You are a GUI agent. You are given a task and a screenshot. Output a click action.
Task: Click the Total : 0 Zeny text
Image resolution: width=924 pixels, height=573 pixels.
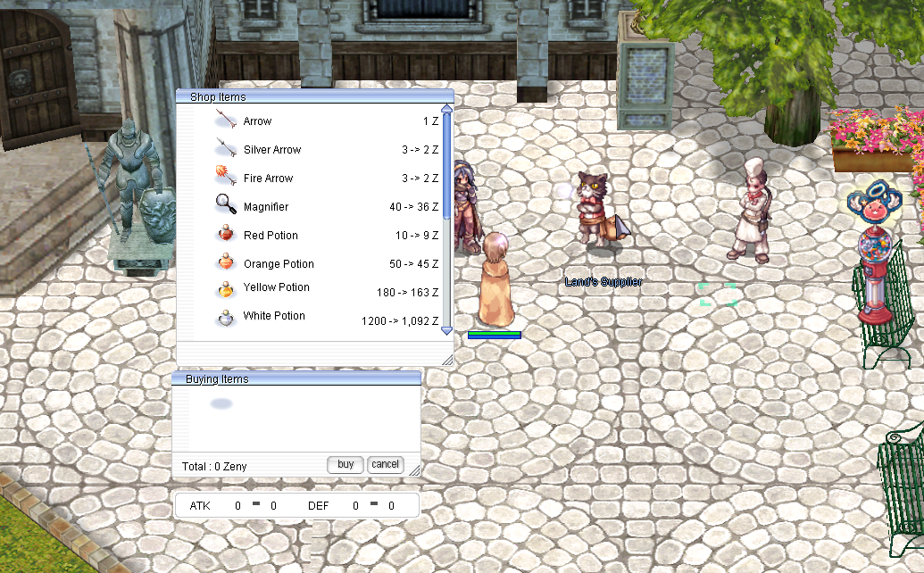[x=214, y=467]
